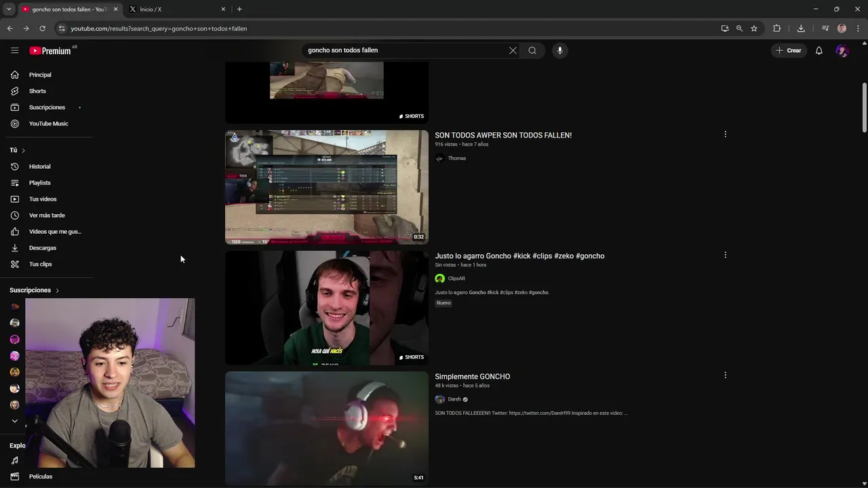Close the Inicio / X tab
This screenshot has height=488, width=868.
click(x=223, y=9)
